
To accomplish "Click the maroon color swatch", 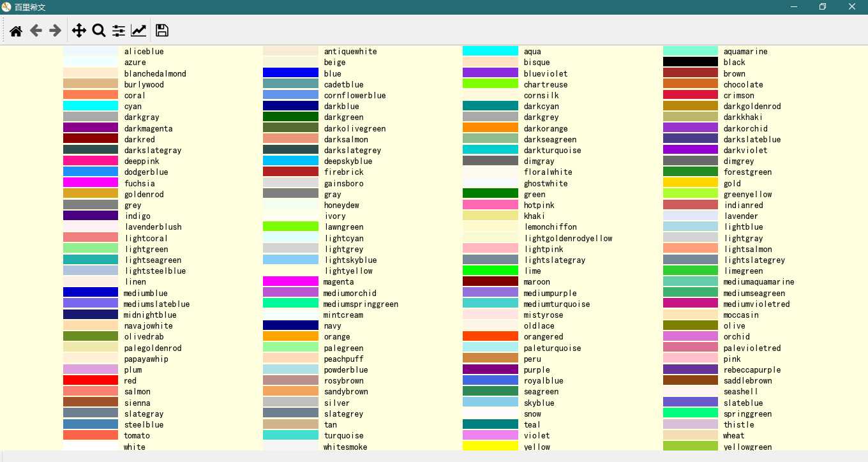I will pos(490,281).
